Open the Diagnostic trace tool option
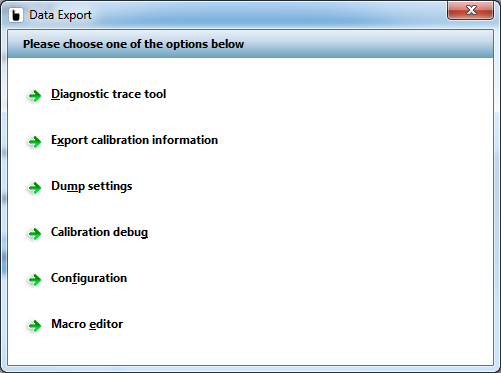Image resolution: width=501 pixels, height=373 pixels. (108, 94)
